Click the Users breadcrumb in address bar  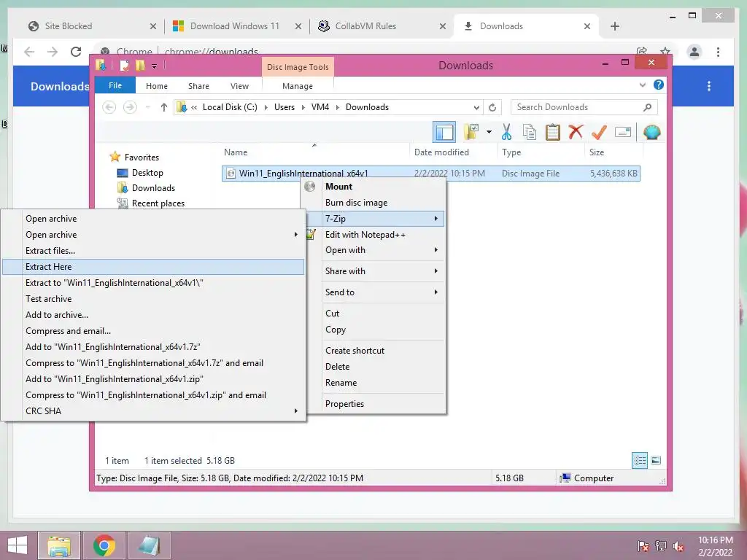[285, 107]
